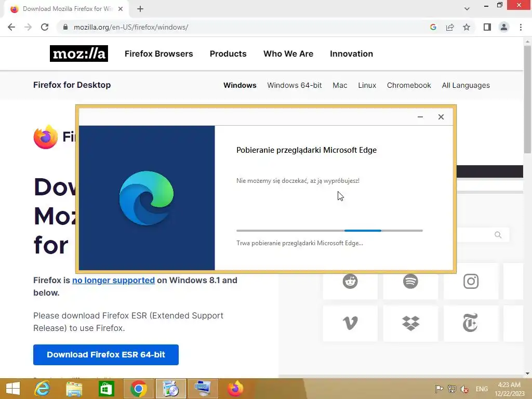
Task: Click the muted volume tray icon
Action: [464, 389]
